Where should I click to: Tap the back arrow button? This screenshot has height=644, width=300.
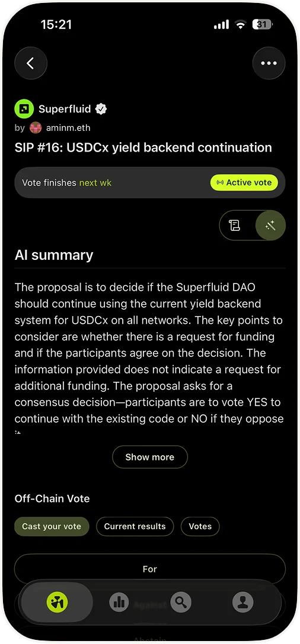point(31,63)
